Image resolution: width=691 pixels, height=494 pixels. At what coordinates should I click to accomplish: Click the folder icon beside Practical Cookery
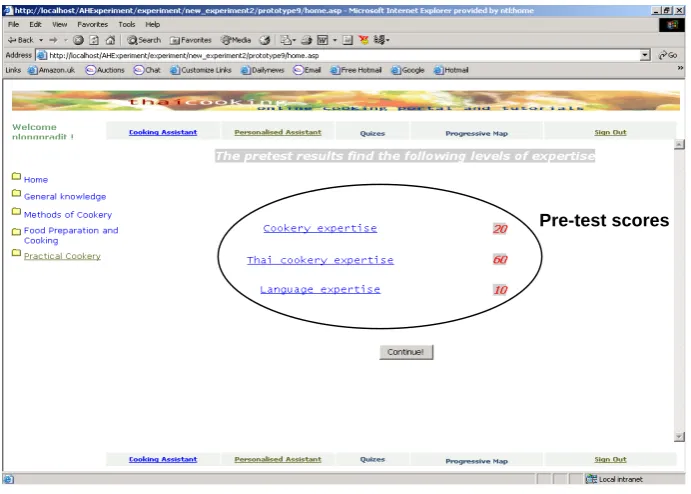click(16, 253)
